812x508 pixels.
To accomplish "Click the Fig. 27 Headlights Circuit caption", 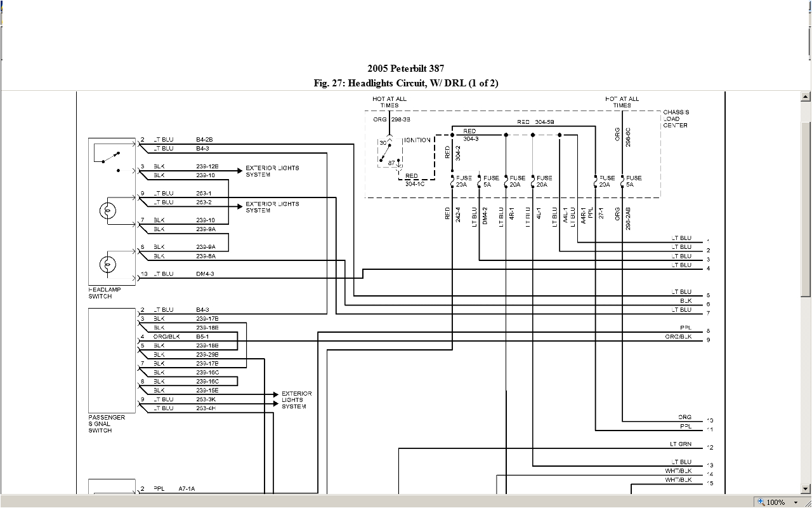I will 406,83.
